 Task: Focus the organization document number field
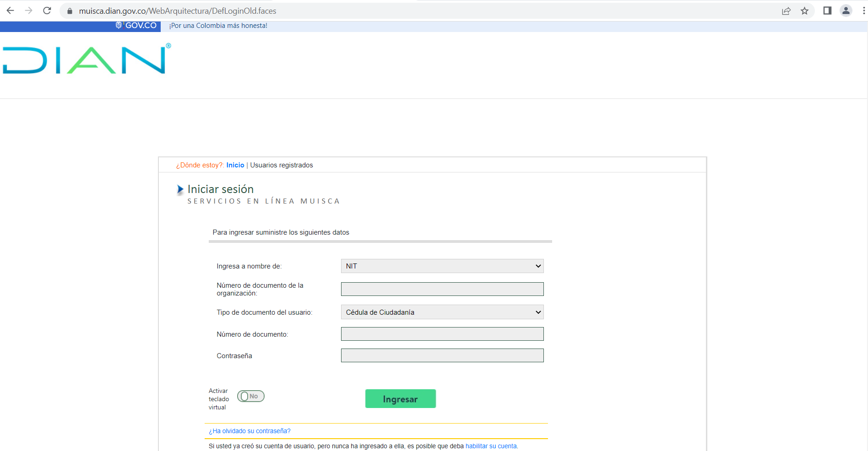[442, 289]
